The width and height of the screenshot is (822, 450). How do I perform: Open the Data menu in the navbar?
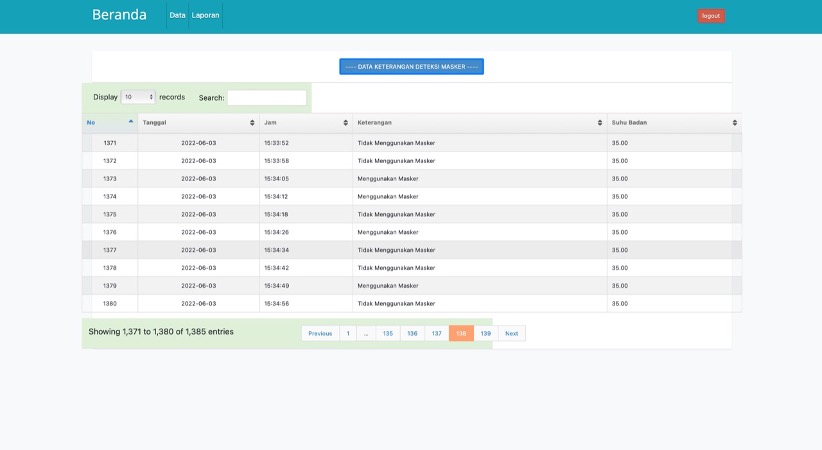(177, 15)
